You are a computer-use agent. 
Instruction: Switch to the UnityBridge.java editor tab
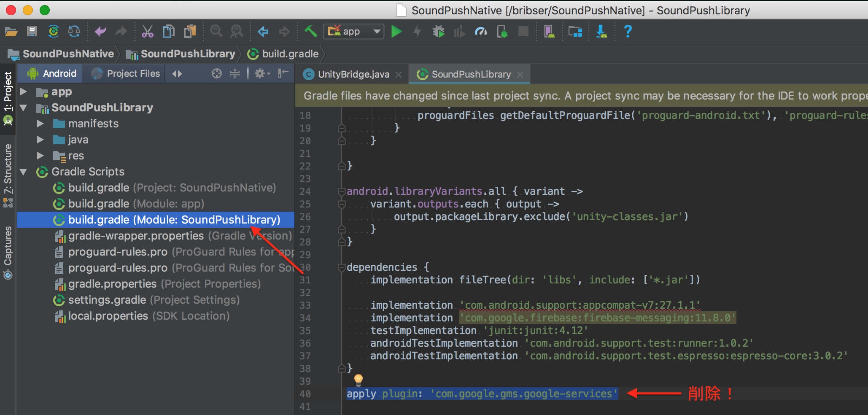(x=353, y=75)
